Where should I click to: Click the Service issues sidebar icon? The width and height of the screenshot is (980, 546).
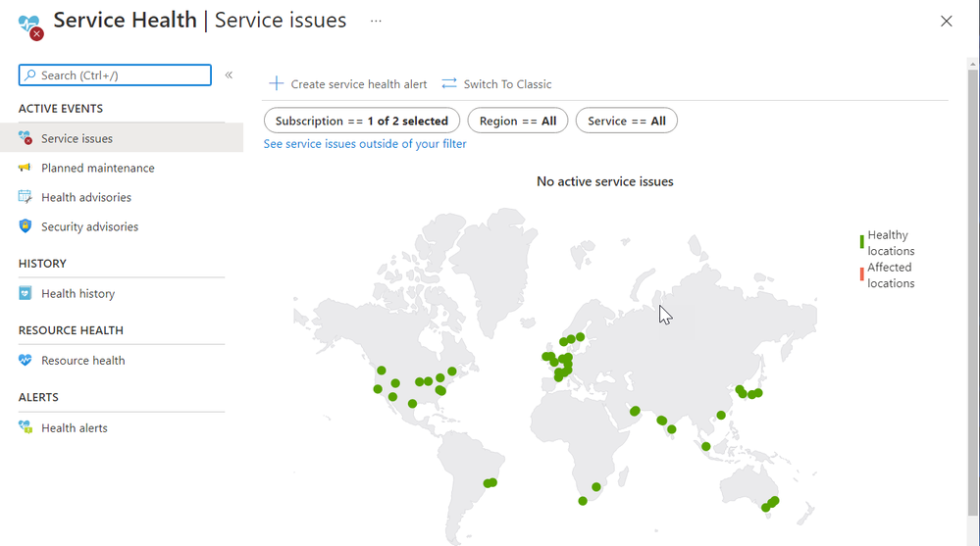pos(25,138)
